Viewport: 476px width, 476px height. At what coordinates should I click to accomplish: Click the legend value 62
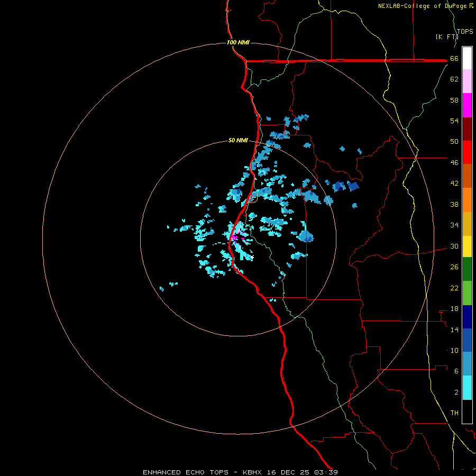[x=454, y=79]
